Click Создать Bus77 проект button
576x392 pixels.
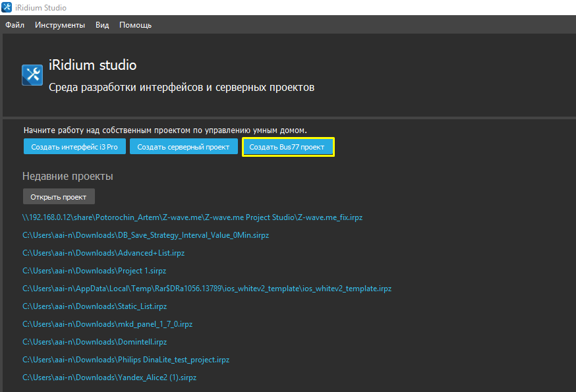(x=288, y=147)
